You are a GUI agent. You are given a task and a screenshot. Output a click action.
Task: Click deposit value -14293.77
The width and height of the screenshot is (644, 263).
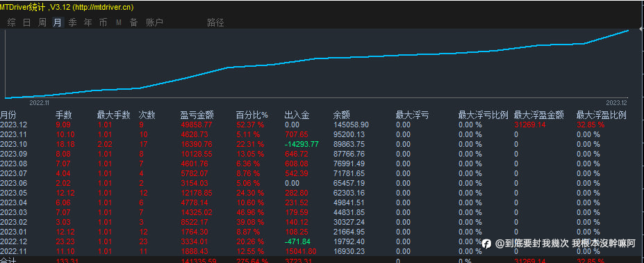tap(302, 144)
